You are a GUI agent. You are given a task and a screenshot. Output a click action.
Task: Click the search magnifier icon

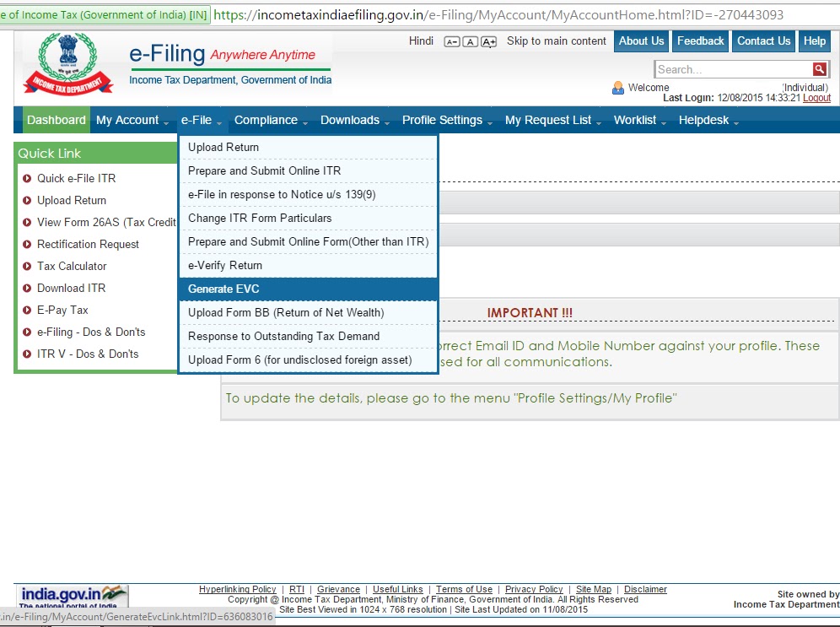click(x=819, y=69)
